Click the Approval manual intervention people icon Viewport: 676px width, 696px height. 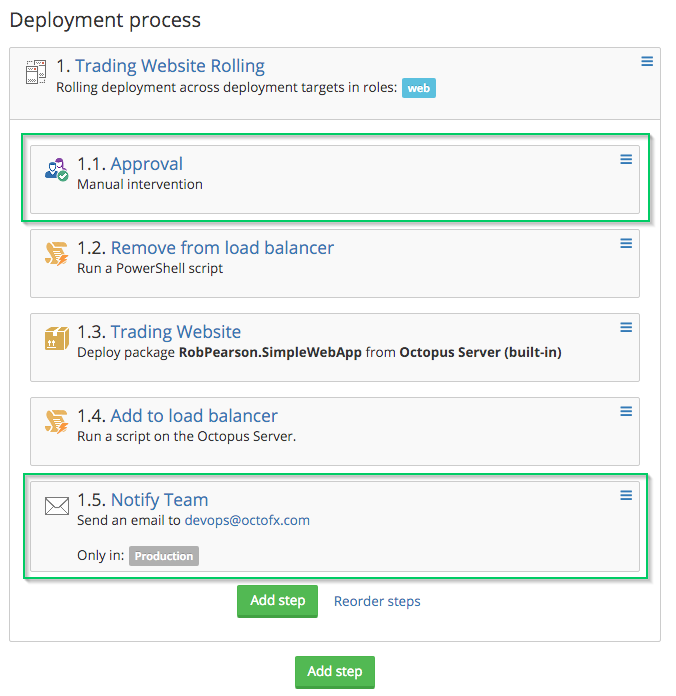click(x=56, y=170)
